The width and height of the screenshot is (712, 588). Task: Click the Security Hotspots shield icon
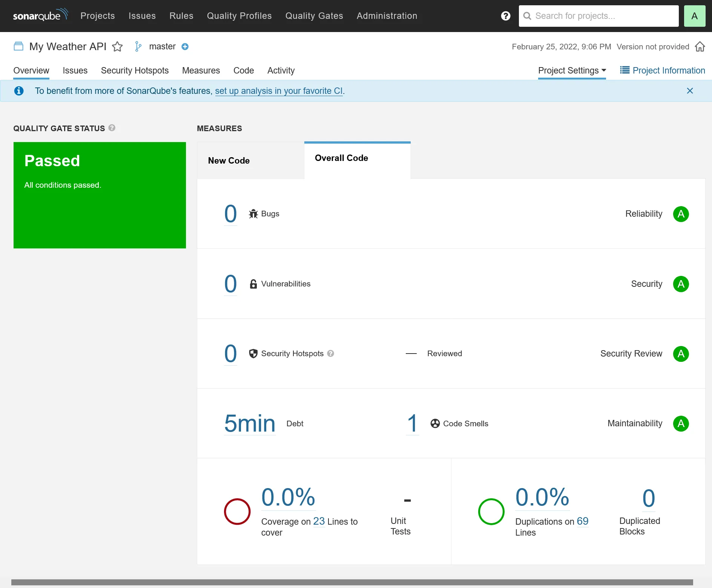pos(253,354)
